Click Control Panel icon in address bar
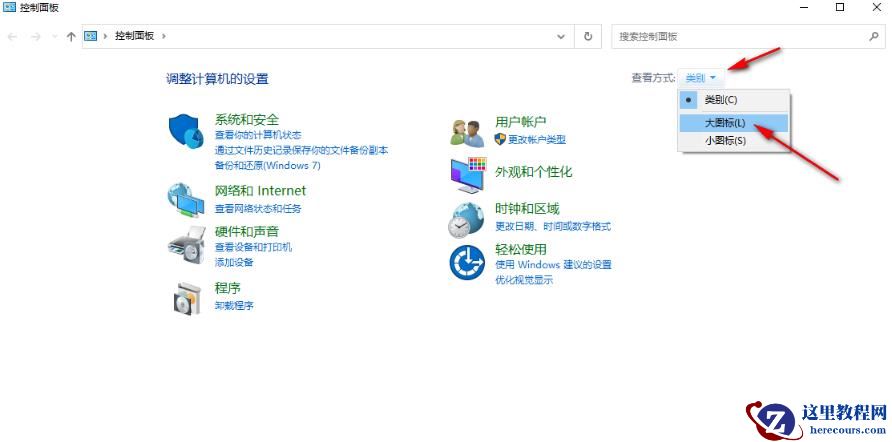Viewport: 892px width, 442px height. (x=91, y=36)
